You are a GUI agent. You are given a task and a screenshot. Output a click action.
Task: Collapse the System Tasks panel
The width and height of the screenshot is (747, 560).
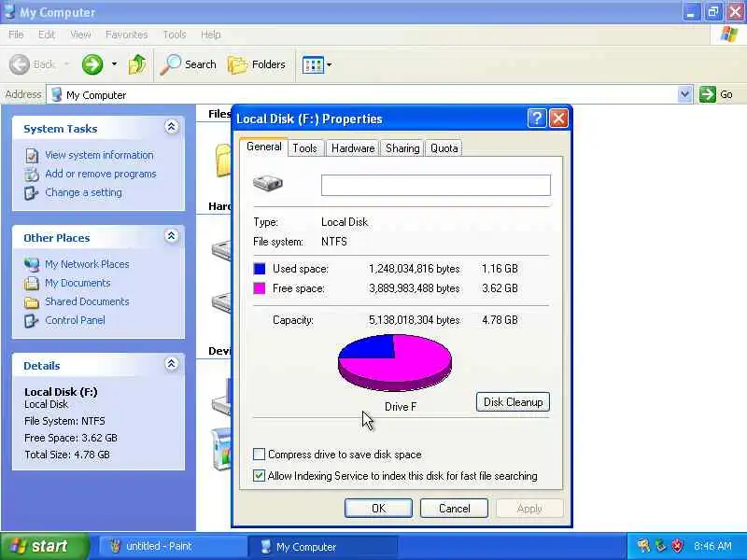click(172, 127)
